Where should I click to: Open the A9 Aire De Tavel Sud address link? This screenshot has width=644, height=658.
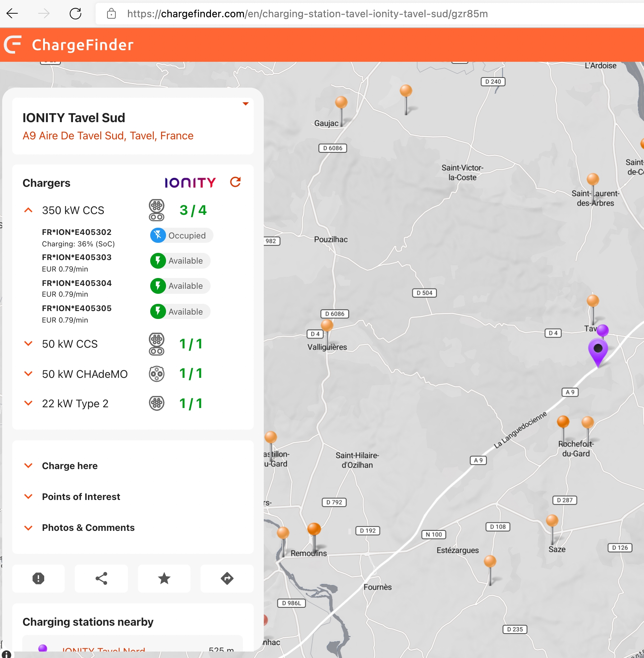108,136
